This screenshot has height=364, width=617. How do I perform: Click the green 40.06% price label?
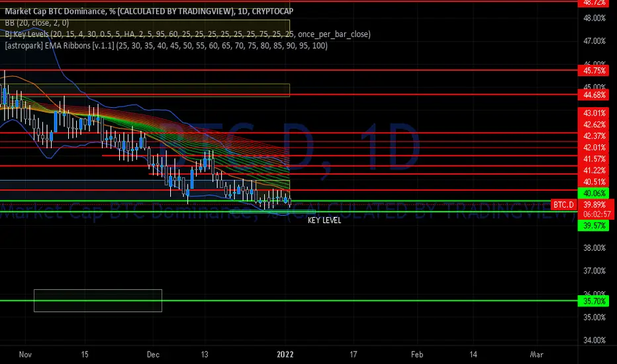coord(593,193)
